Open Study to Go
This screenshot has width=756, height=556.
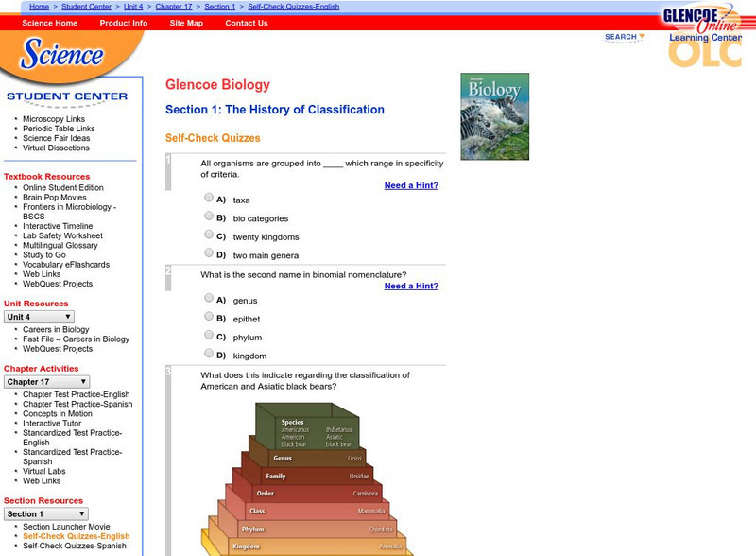point(44,255)
